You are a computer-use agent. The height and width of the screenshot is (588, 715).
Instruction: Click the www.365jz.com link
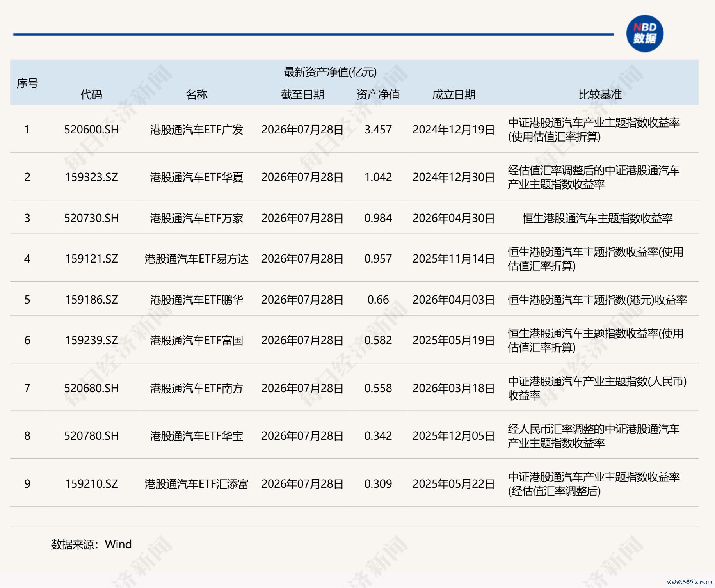[x=690, y=582]
